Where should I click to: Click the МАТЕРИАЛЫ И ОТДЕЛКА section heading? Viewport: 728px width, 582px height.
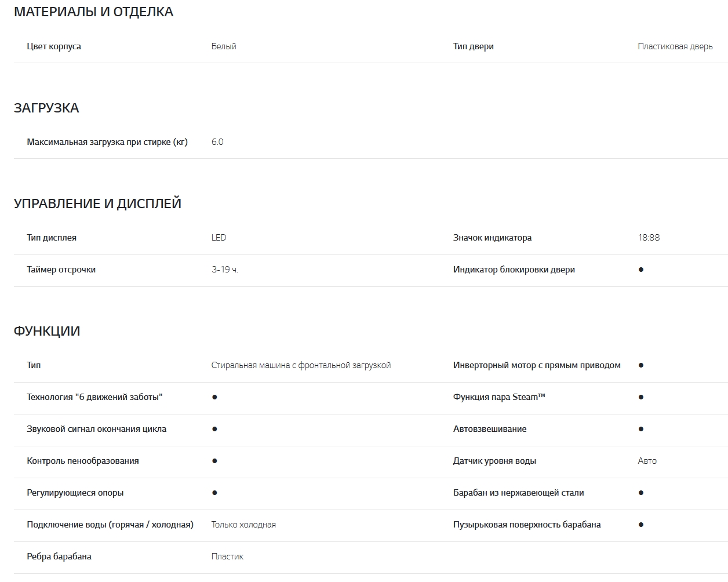pos(93,12)
